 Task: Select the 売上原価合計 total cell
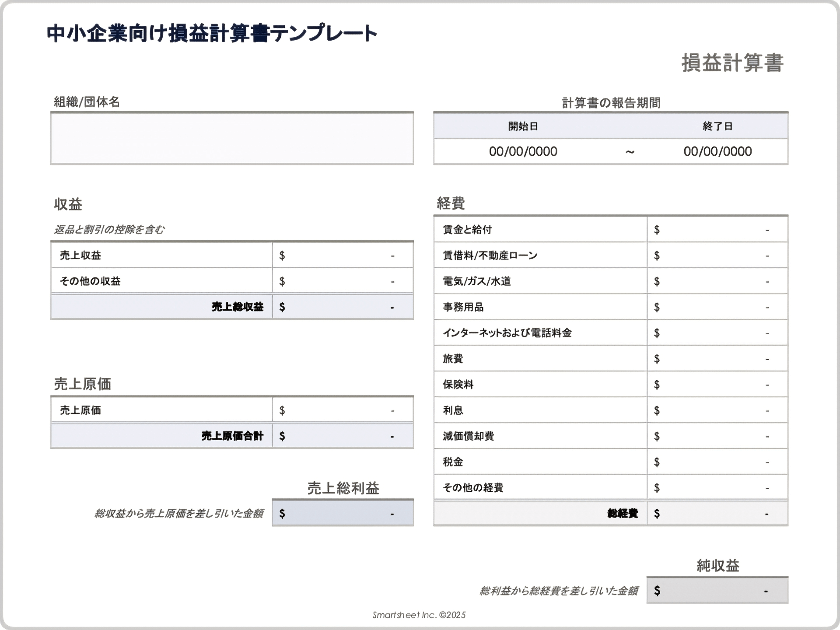pos(343,435)
